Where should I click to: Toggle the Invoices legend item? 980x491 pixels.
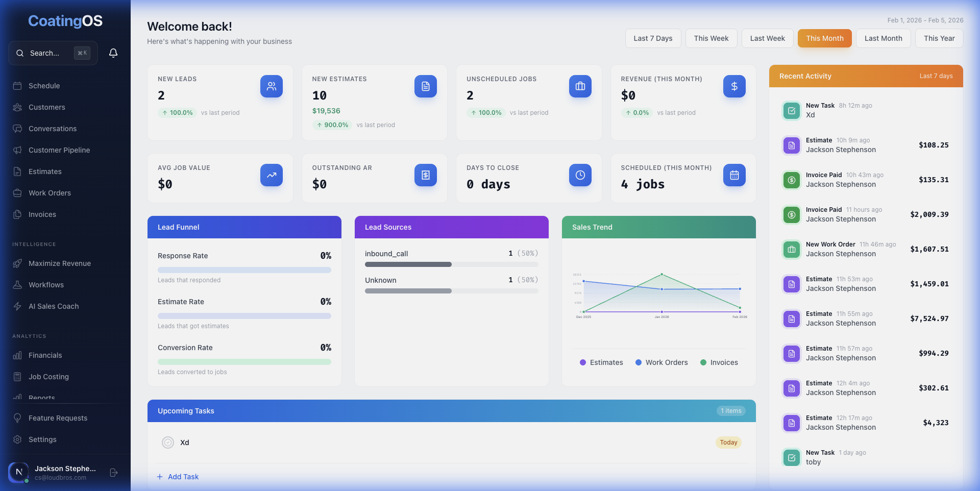pos(719,362)
